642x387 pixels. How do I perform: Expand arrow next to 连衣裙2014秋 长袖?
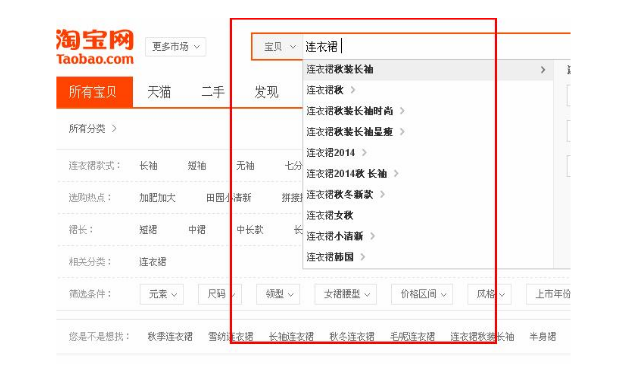[x=396, y=174]
